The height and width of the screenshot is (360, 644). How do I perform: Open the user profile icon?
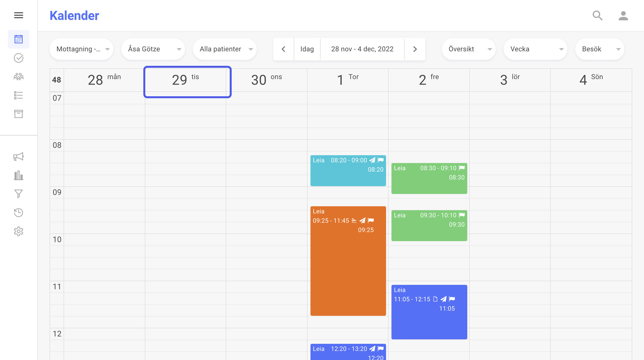click(x=623, y=16)
